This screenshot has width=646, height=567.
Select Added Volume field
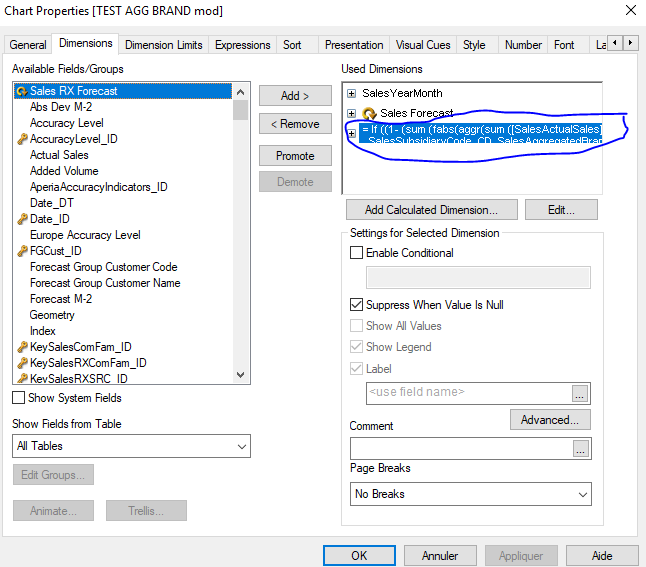[x=64, y=171]
